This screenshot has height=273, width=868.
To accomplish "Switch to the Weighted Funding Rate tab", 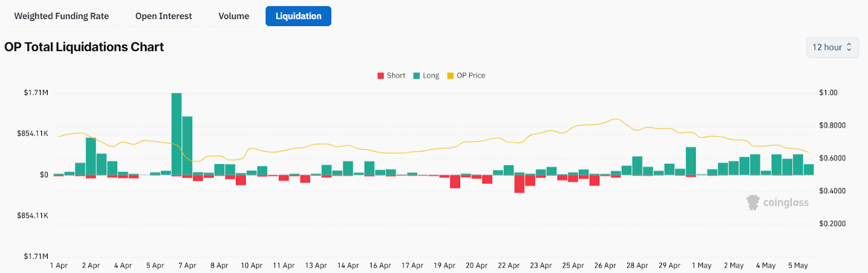I will (x=61, y=16).
